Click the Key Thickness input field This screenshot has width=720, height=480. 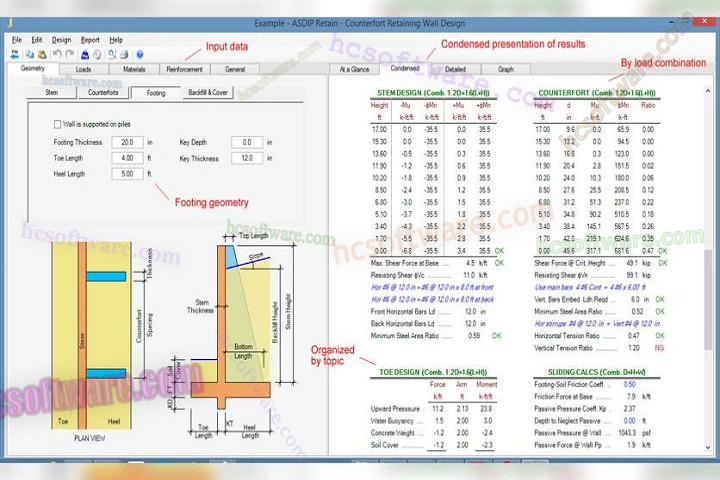[x=247, y=158]
